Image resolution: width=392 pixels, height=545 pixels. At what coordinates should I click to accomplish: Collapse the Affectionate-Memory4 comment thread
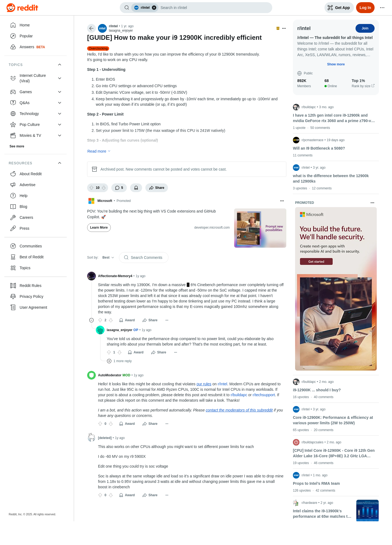click(x=91, y=320)
